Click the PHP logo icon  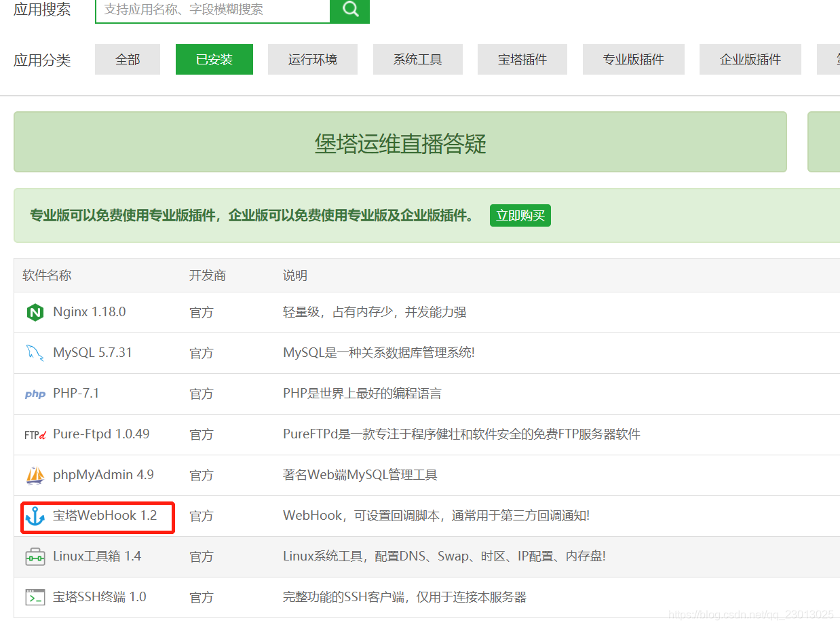click(35, 394)
